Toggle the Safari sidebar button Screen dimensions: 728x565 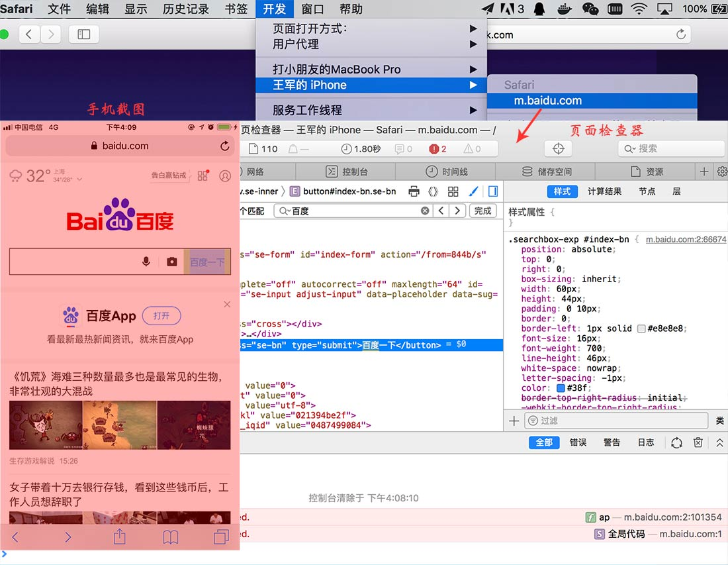[x=83, y=34]
